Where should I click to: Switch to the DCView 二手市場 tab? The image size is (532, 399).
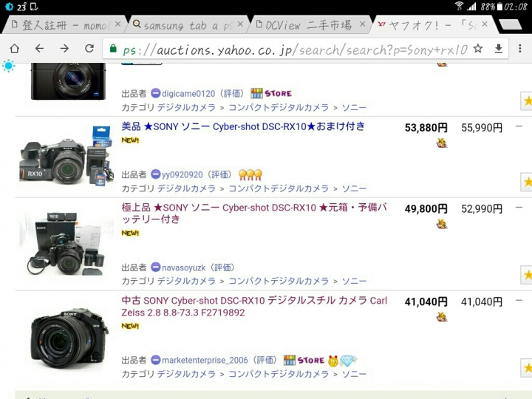(308, 25)
